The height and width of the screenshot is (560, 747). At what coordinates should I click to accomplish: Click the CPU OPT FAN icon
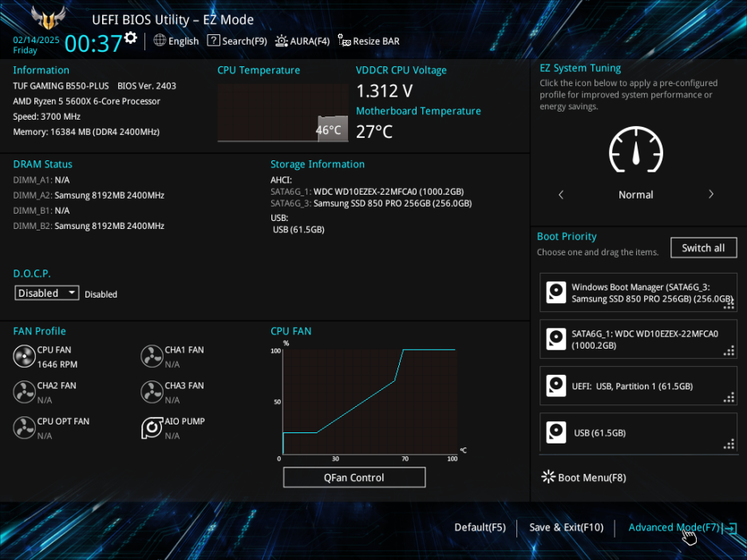point(24,428)
